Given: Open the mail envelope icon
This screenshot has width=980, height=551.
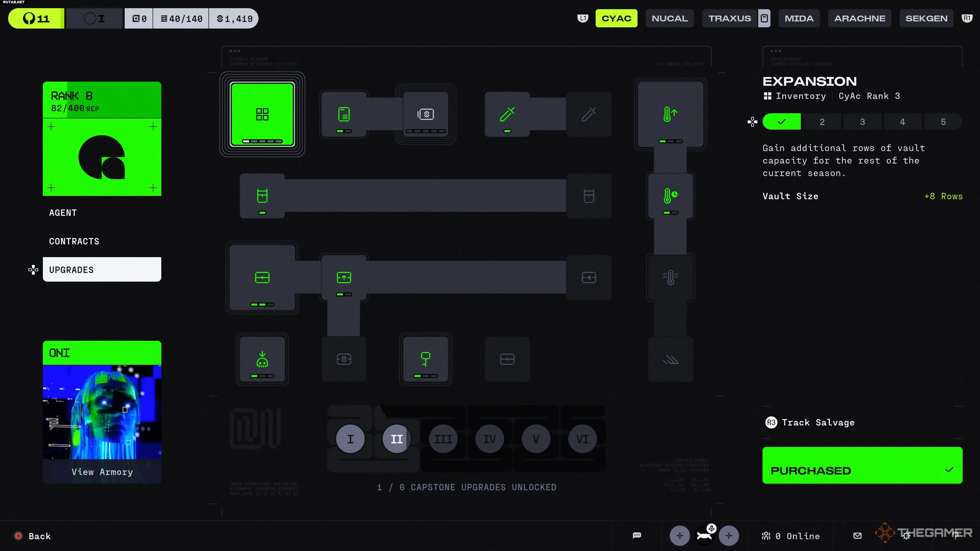Looking at the screenshot, I should (x=857, y=535).
